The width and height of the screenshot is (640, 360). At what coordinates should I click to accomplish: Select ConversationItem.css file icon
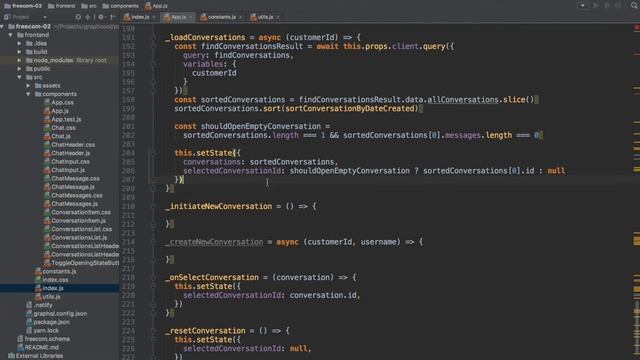pyautogui.click(x=47, y=212)
